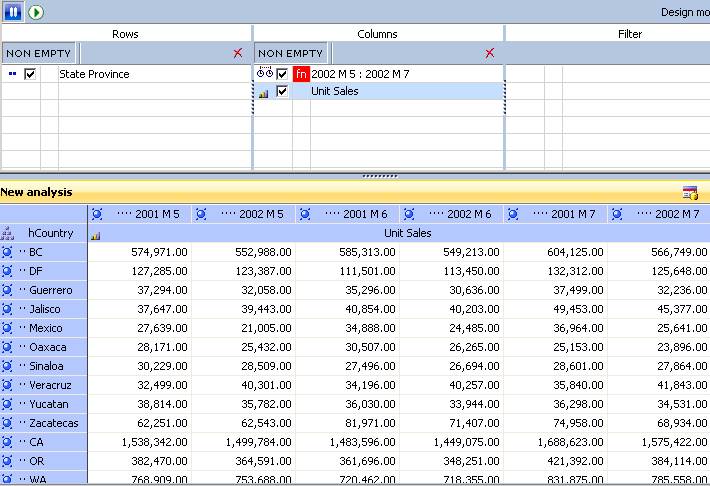Drill into the Guerrero row member
The image size is (710, 486).
pos(8,290)
